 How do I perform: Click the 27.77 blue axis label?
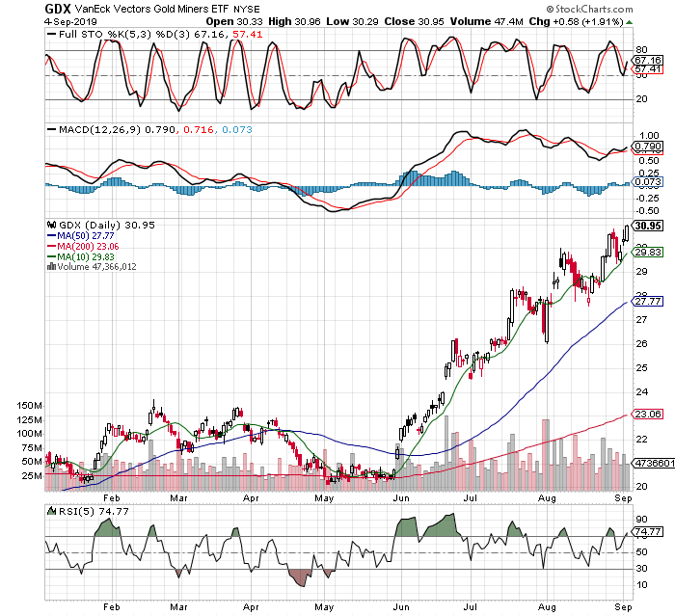(647, 302)
